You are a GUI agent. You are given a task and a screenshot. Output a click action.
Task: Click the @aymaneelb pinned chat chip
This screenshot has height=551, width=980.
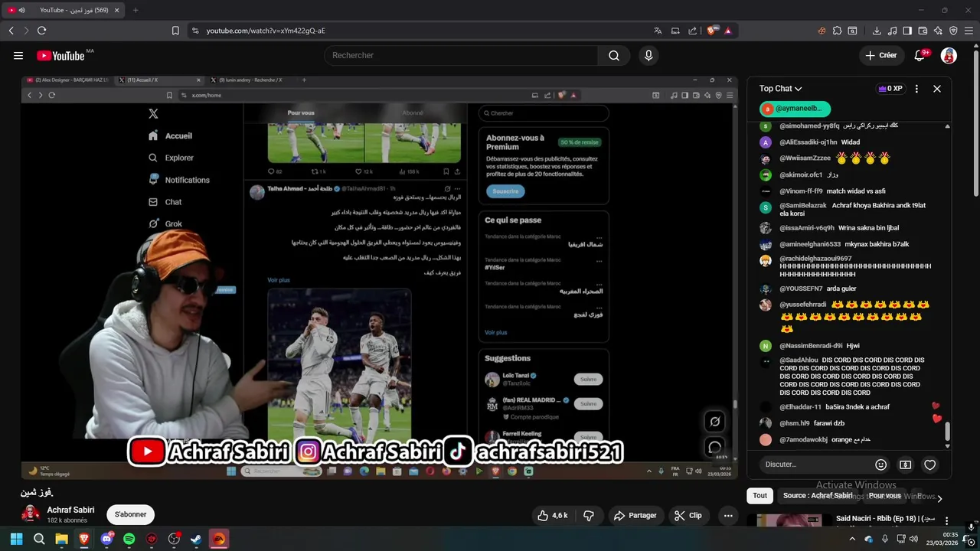[x=795, y=109]
